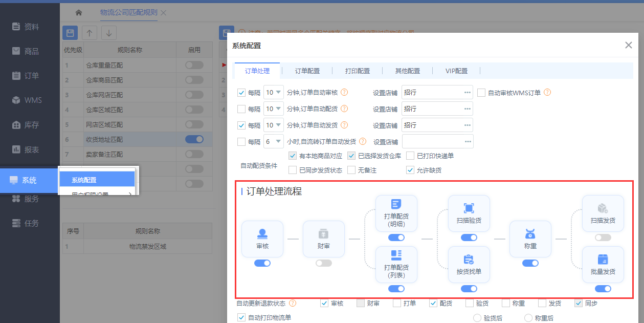Toggle the 批量发货 switch
The image size is (644, 323).
[603, 289]
